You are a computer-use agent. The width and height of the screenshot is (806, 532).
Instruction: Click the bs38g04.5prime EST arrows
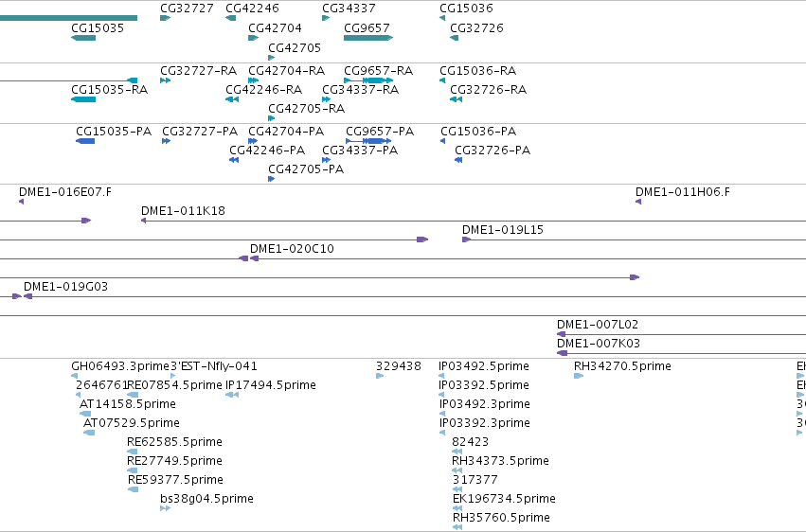(x=165, y=509)
